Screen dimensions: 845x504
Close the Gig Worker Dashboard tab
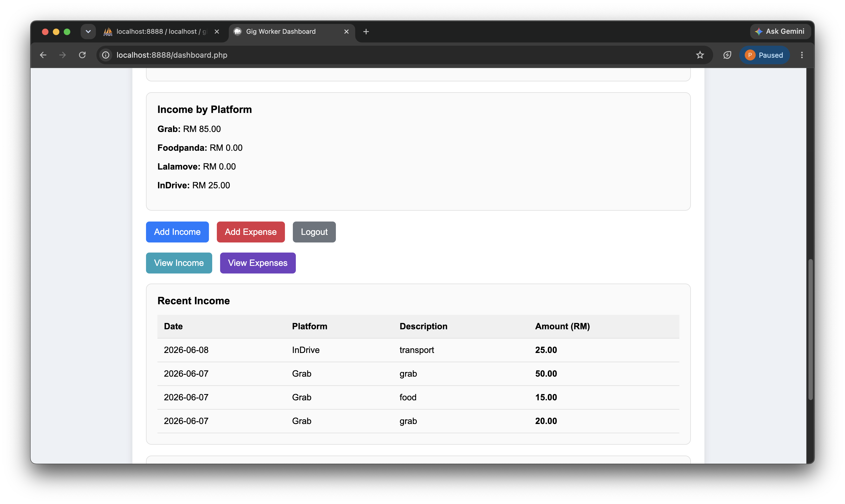[x=346, y=32]
